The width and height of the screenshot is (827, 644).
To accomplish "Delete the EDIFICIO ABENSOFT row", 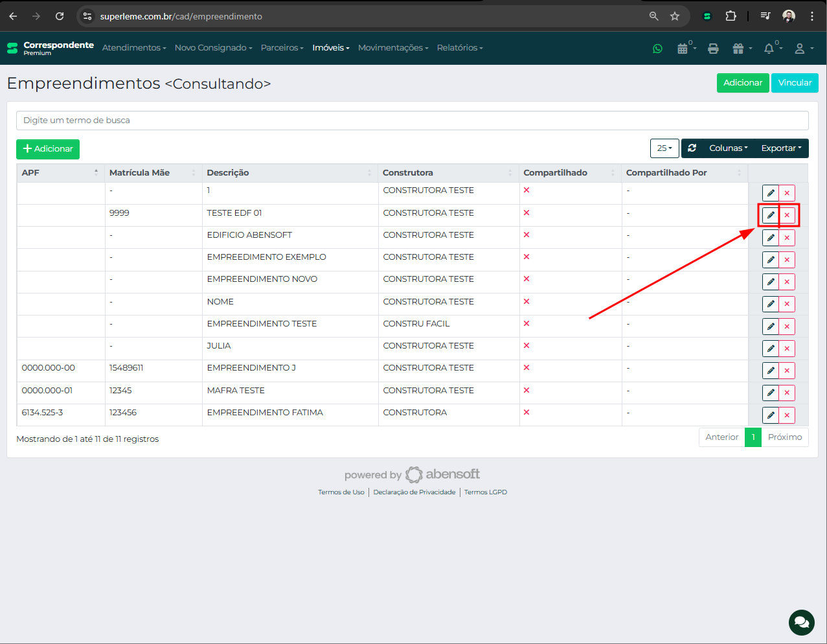I will pyautogui.click(x=787, y=238).
